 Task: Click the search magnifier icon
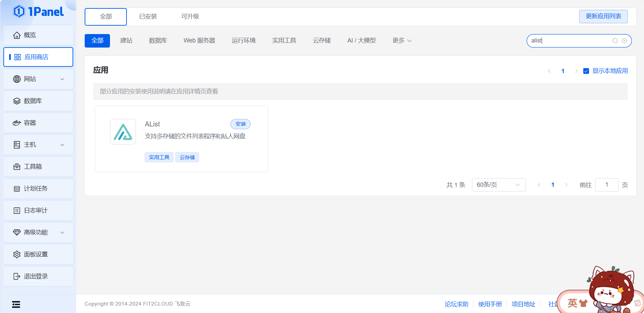click(615, 41)
